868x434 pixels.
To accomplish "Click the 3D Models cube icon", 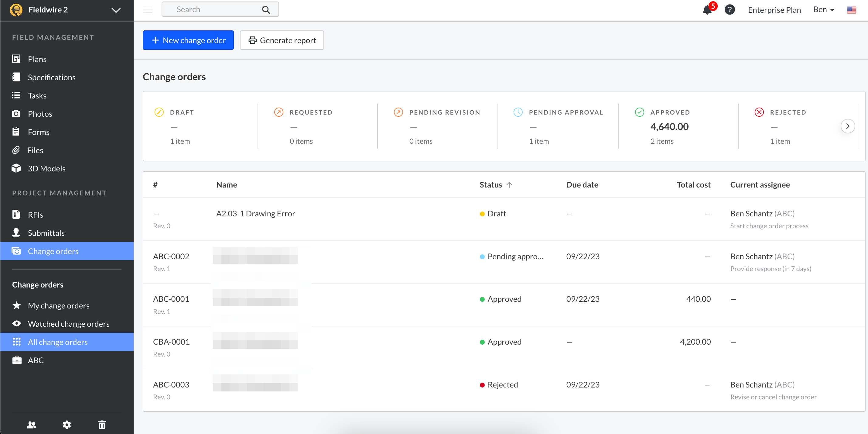I will tap(16, 168).
